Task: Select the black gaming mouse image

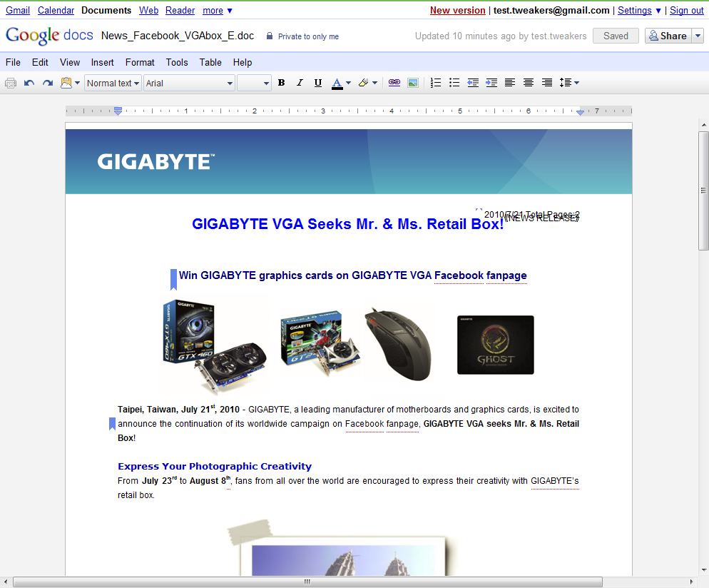Action: 398,345
